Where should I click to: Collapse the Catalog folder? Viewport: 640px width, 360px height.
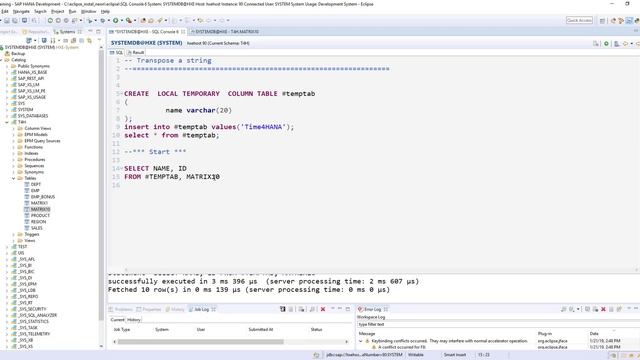click(x=1, y=60)
